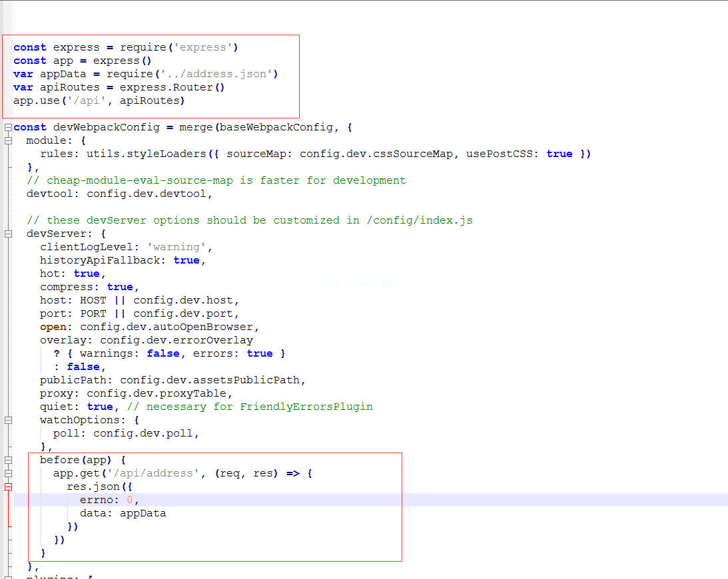Collapse the red res.json fold marker
Image resolution: width=728 pixels, height=579 pixels.
[x=9, y=486]
